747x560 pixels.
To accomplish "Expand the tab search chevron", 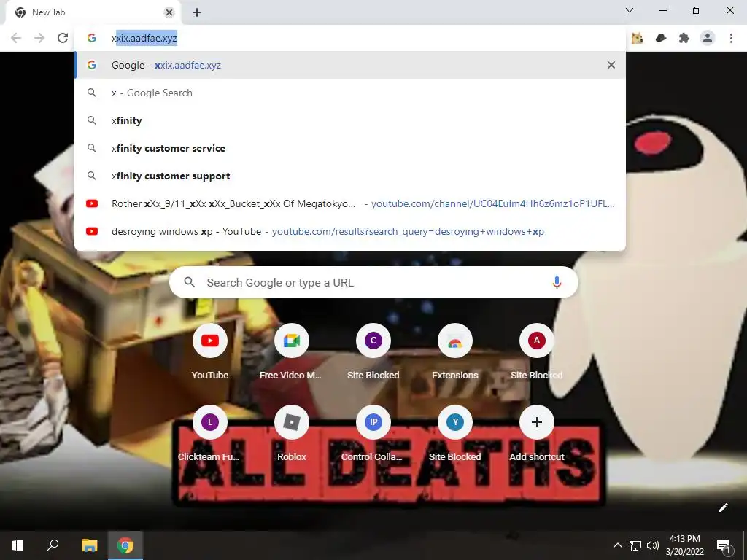I will click(630, 10).
